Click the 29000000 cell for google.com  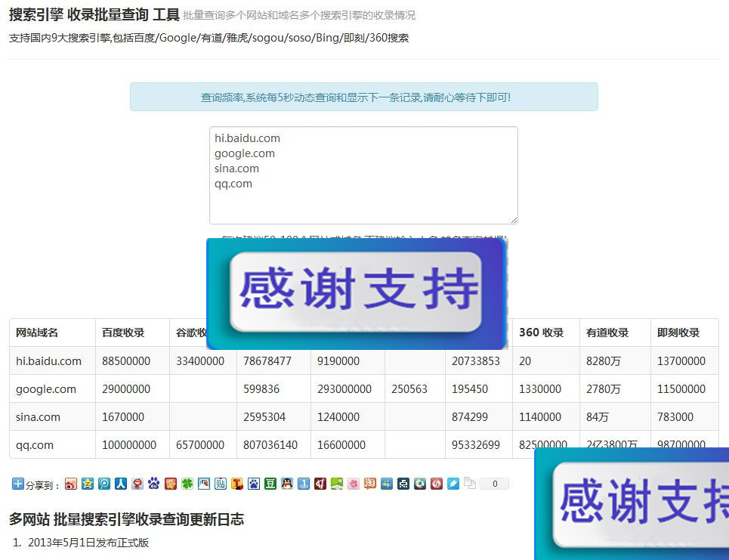[x=126, y=389]
